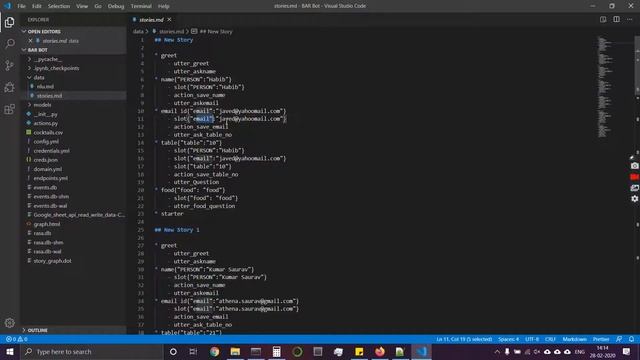Open the Help menu
640x360 pixels.
[164, 6]
